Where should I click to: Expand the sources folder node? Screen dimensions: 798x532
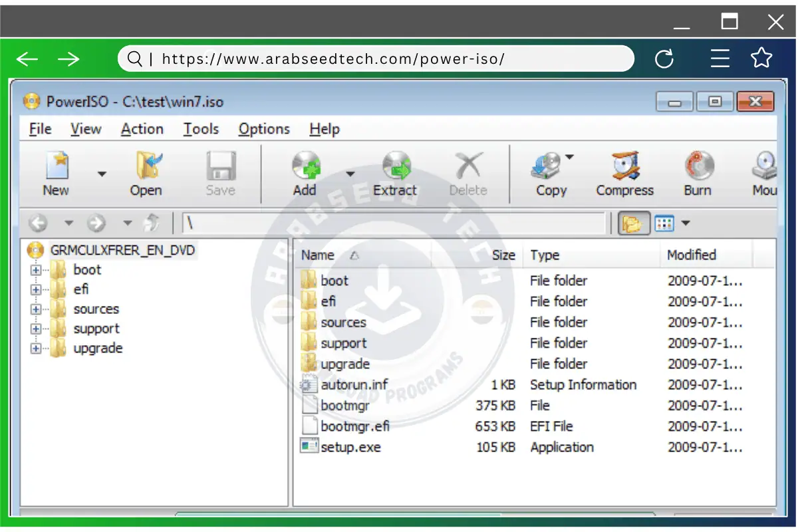click(x=37, y=309)
